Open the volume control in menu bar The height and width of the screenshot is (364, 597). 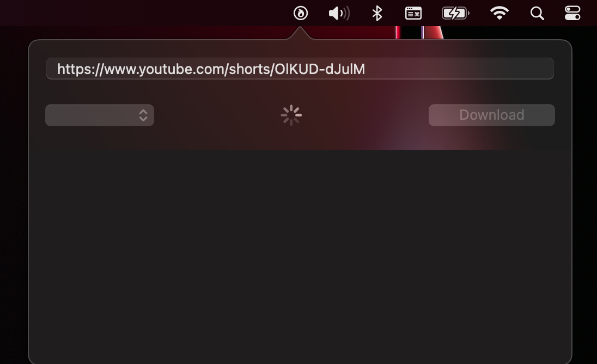click(339, 13)
